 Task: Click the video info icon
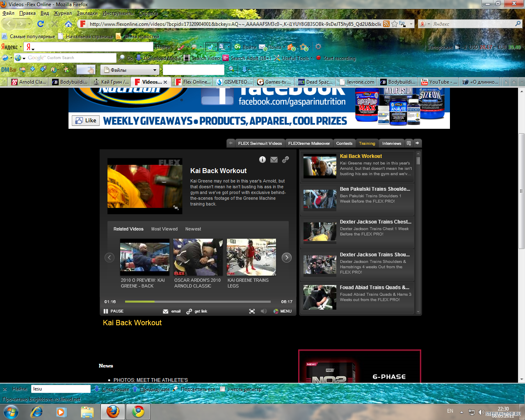coord(262,160)
